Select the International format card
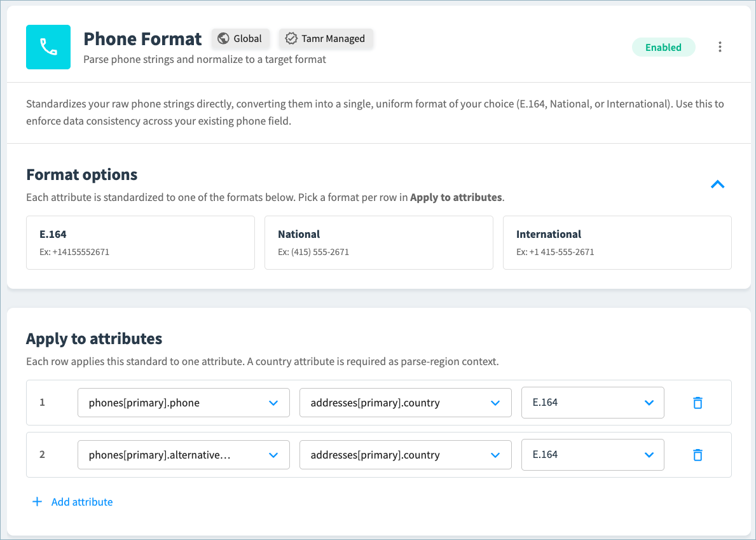 click(x=617, y=242)
